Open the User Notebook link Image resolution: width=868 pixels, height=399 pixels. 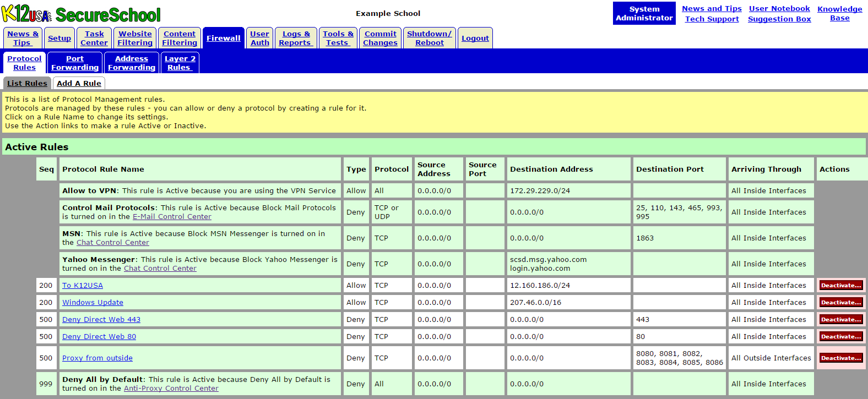779,9
